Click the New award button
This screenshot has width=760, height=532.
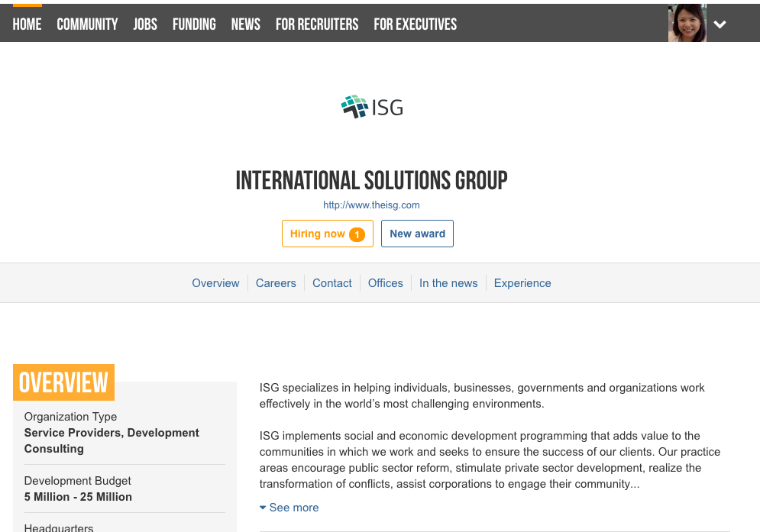coord(417,234)
